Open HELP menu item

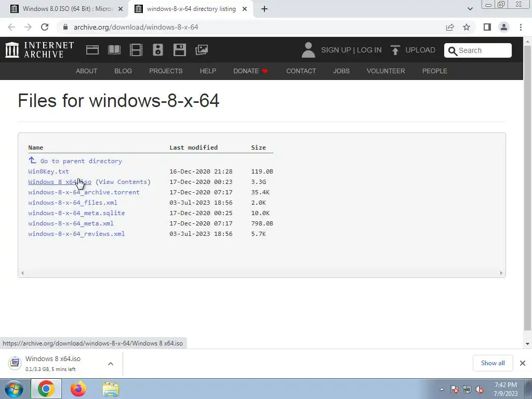pos(208,71)
